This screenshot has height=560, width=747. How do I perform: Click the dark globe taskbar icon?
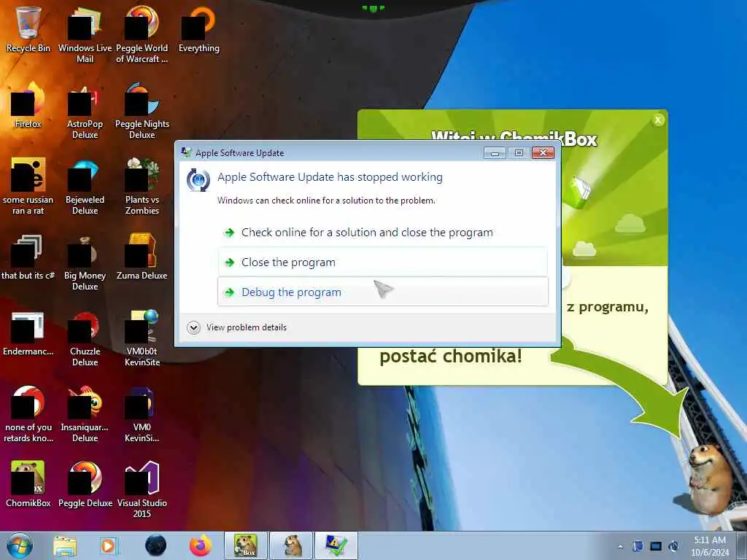click(x=156, y=545)
